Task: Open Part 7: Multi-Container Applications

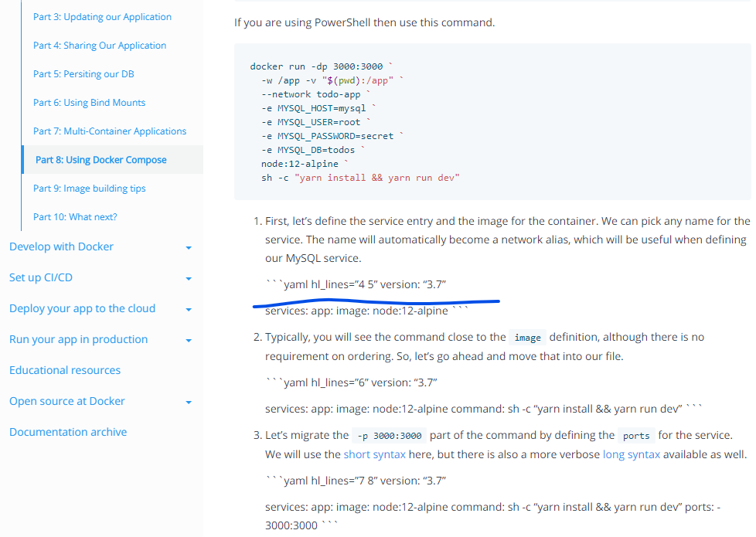Action: click(x=110, y=131)
